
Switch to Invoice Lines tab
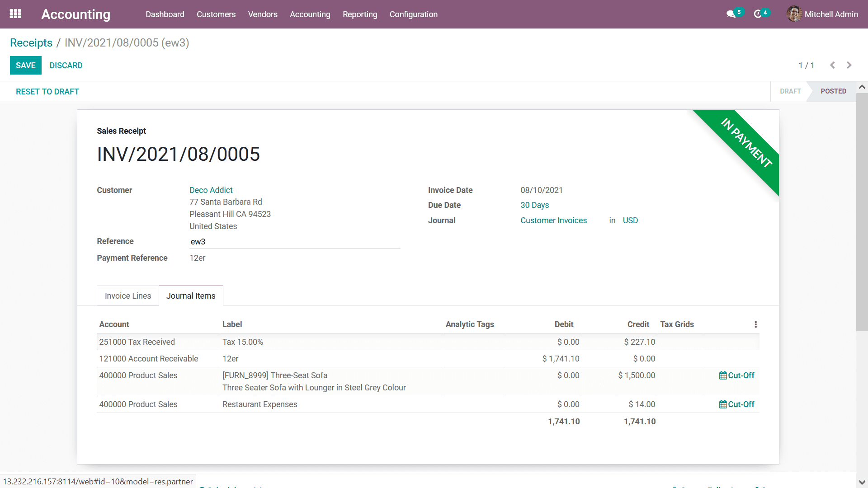[x=128, y=296]
